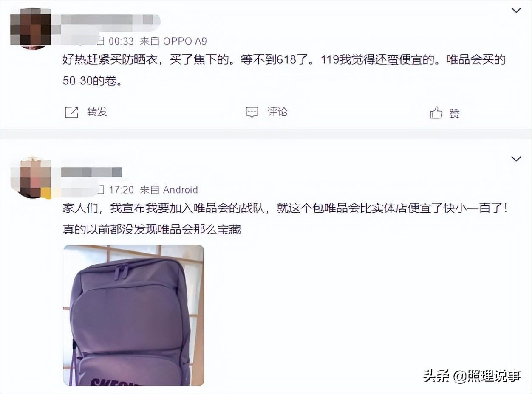This screenshot has width=532, height=394.
Task: Open the second poster's blurred avatar
Action: [30, 177]
